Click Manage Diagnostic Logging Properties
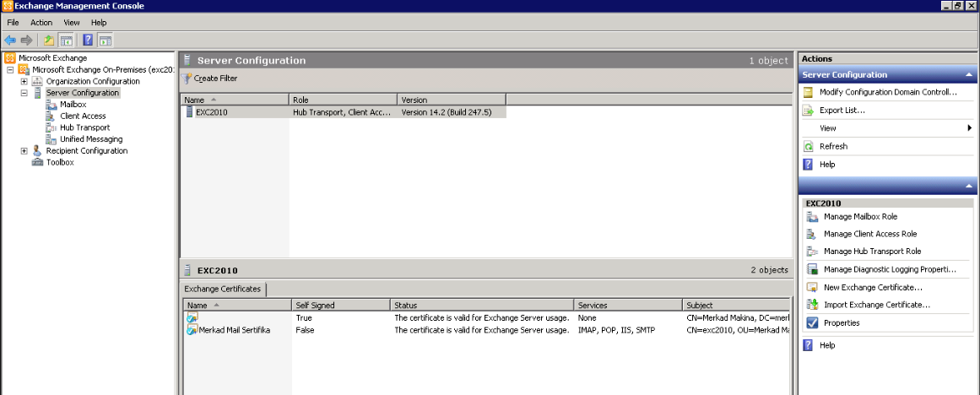This screenshot has height=395, width=980. click(x=890, y=269)
